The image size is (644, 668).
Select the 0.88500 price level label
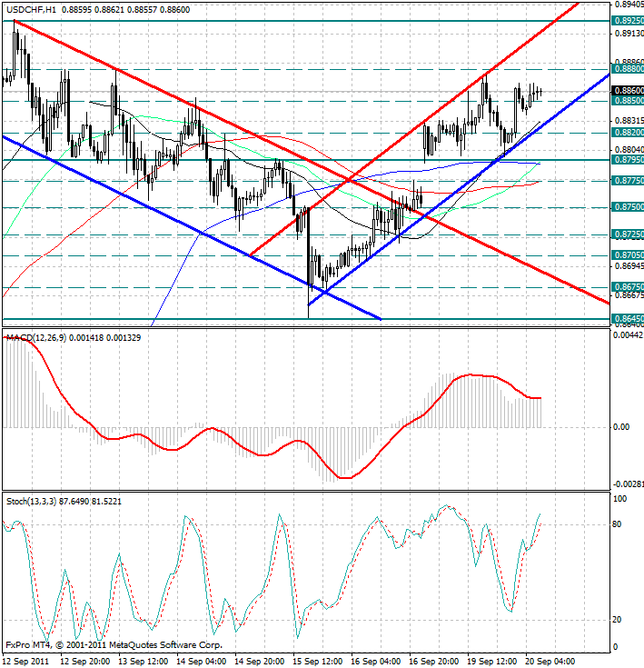click(x=628, y=101)
